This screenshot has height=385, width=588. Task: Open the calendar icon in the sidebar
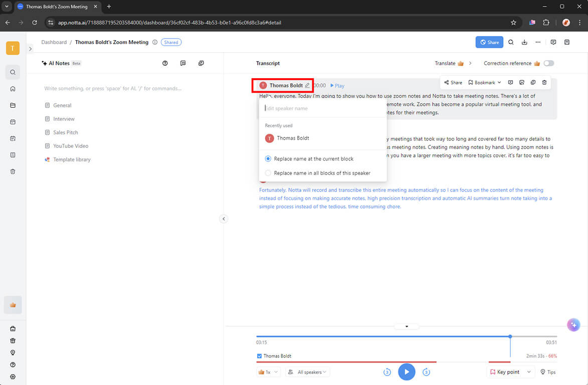[13, 122]
